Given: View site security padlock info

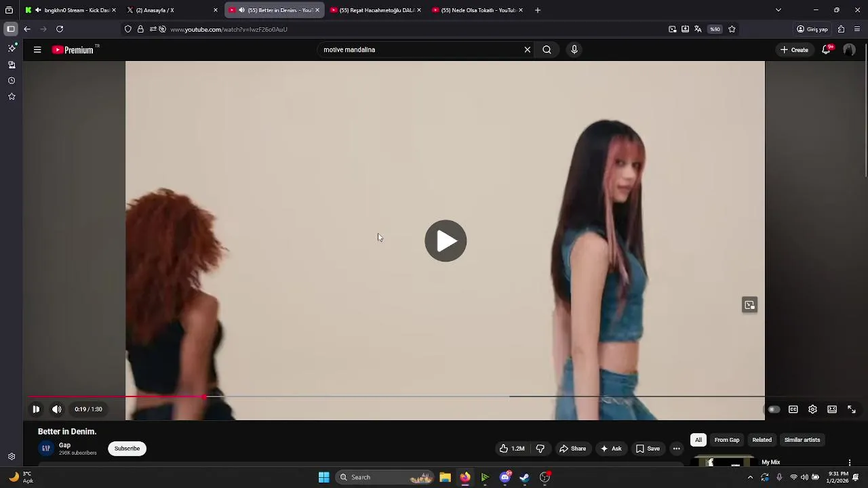Looking at the screenshot, I should (140, 29).
